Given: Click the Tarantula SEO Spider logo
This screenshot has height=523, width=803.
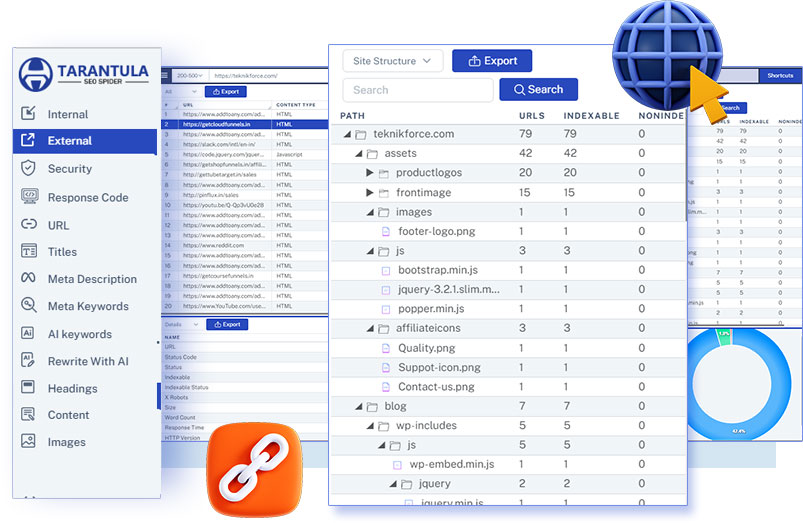Looking at the screenshot, I should point(84,74).
